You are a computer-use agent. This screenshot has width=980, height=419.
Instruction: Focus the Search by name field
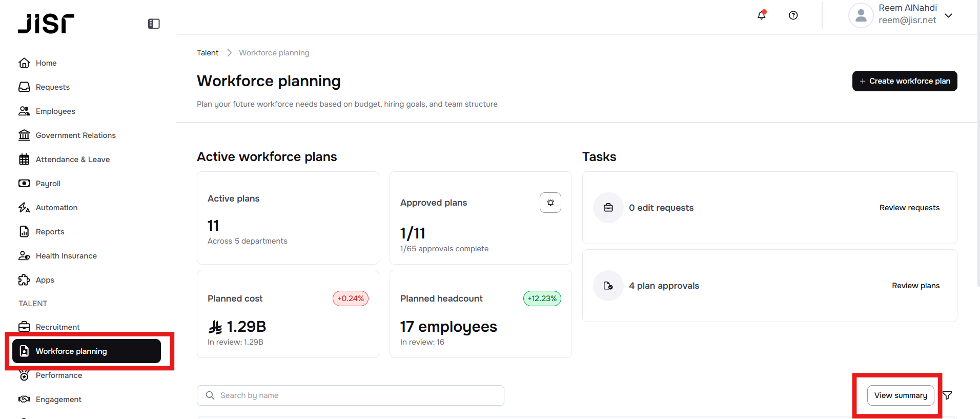351,395
